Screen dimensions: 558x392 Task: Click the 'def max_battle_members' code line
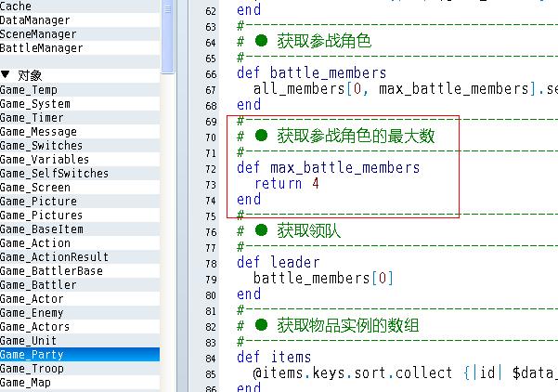click(328, 168)
